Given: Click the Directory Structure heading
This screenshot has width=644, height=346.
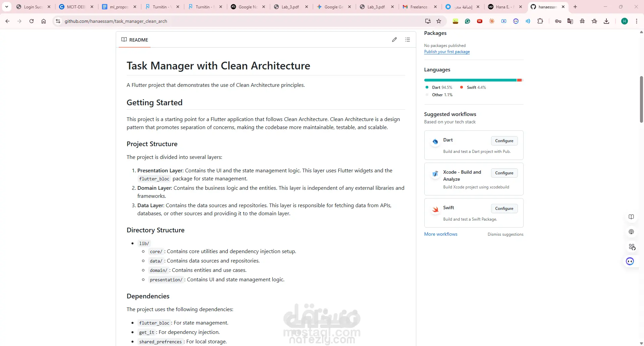Looking at the screenshot, I should (156, 230).
